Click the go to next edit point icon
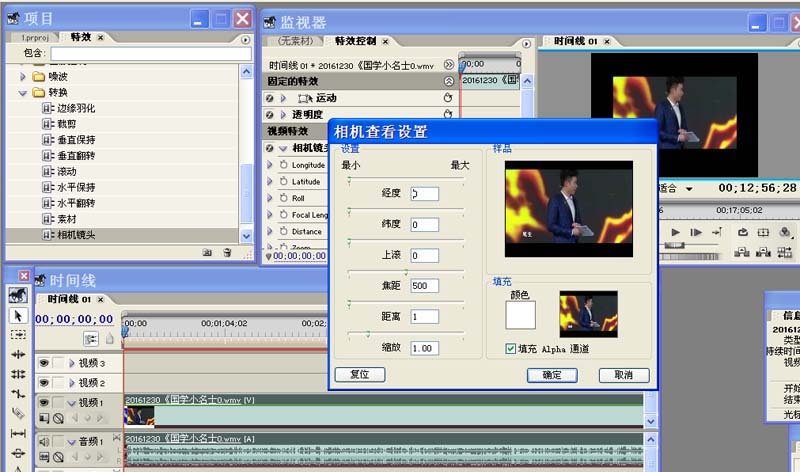800x472 pixels. click(x=717, y=232)
